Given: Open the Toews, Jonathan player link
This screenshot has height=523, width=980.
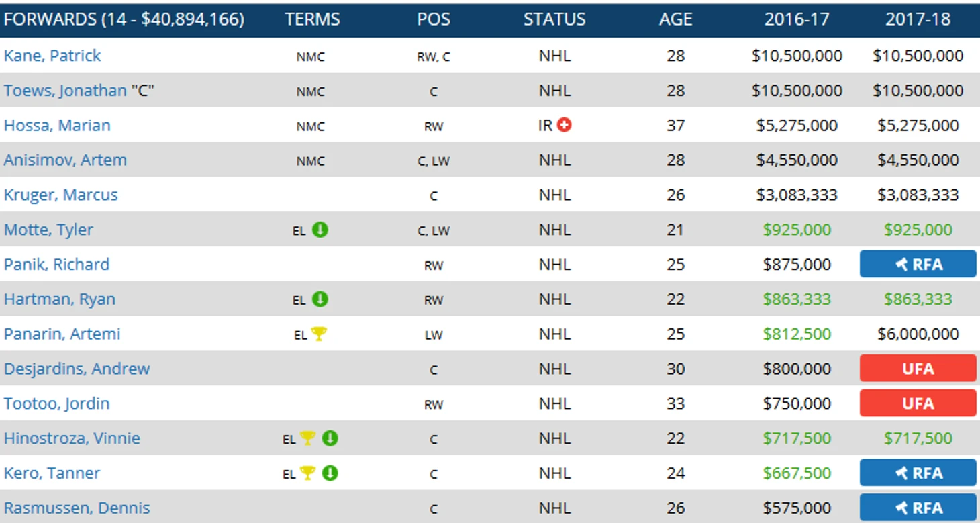Looking at the screenshot, I should [65, 91].
